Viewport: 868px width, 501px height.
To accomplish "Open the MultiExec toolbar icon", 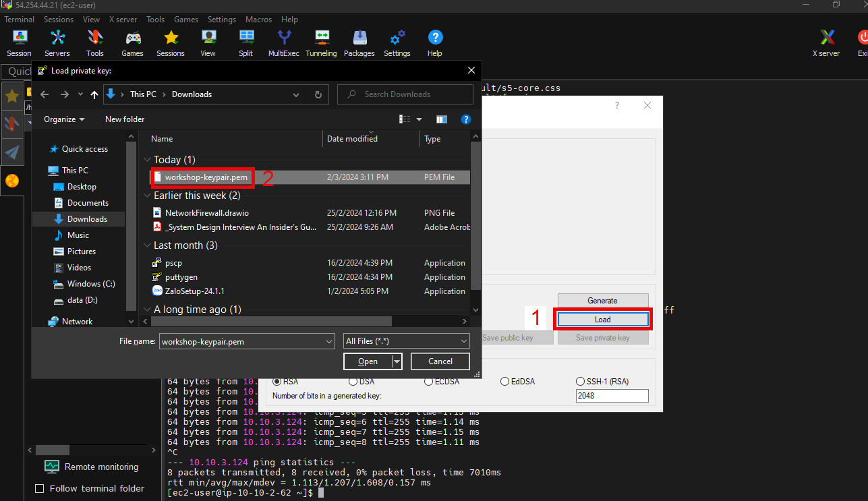I will pos(284,43).
